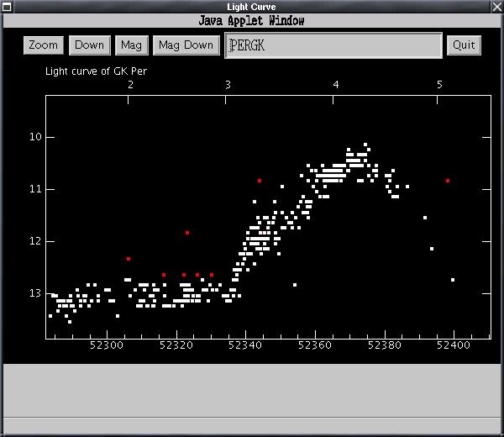This screenshot has width=504, height=437.
Task: Click the top axis label 3
Action: [x=228, y=85]
